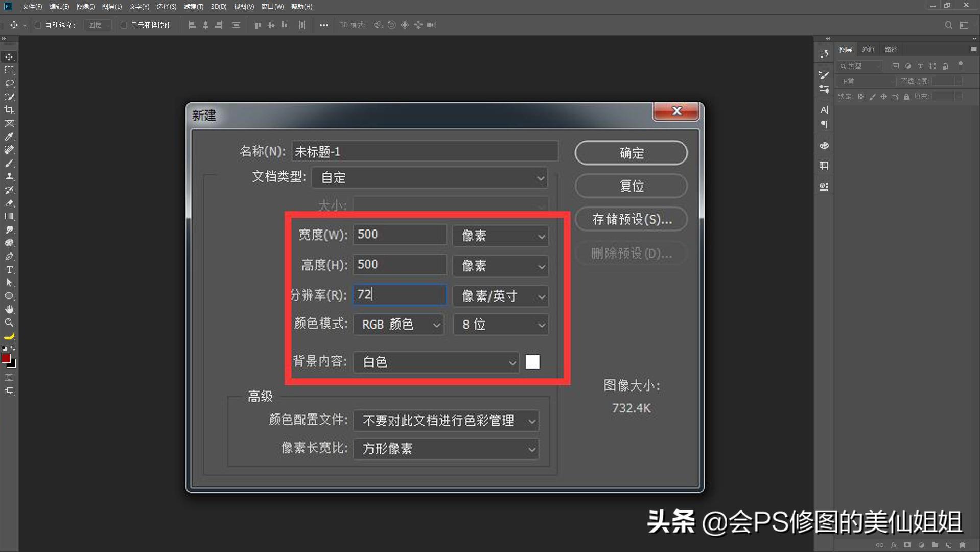Select the Eyedropper tool

(x=9, y=136)
